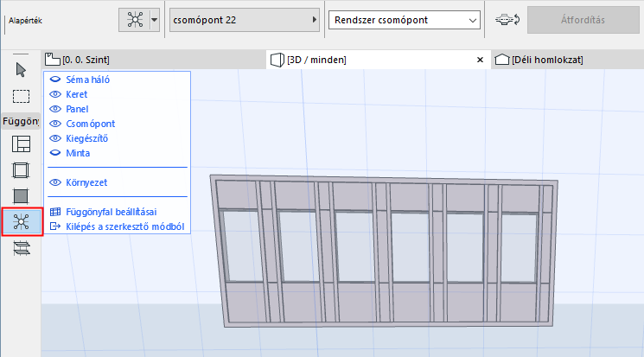Open Függönyfal beállításai
Image resolution: width=644 pixels, height=357 pixels.
point(112,212)
